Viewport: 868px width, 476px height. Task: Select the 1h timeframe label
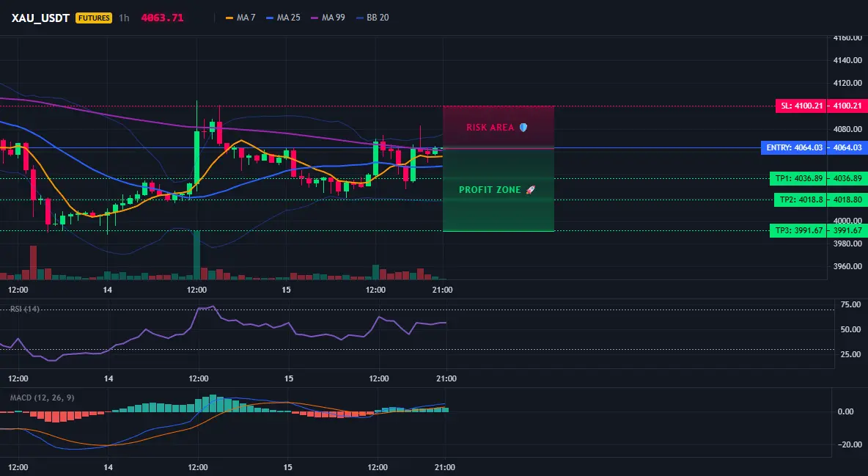pyautogui.click(x=124, y=18)
